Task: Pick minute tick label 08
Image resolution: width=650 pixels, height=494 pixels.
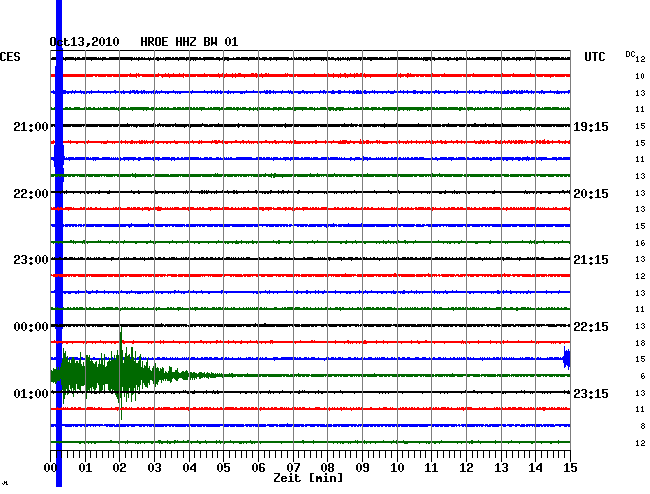Action: [x=327, y=468]
